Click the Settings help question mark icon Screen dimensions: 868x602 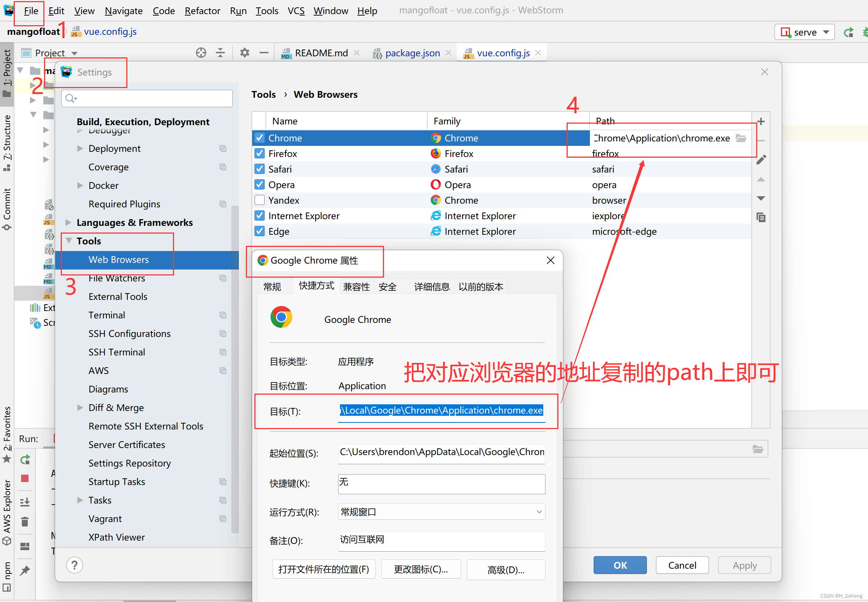point(74,565)
